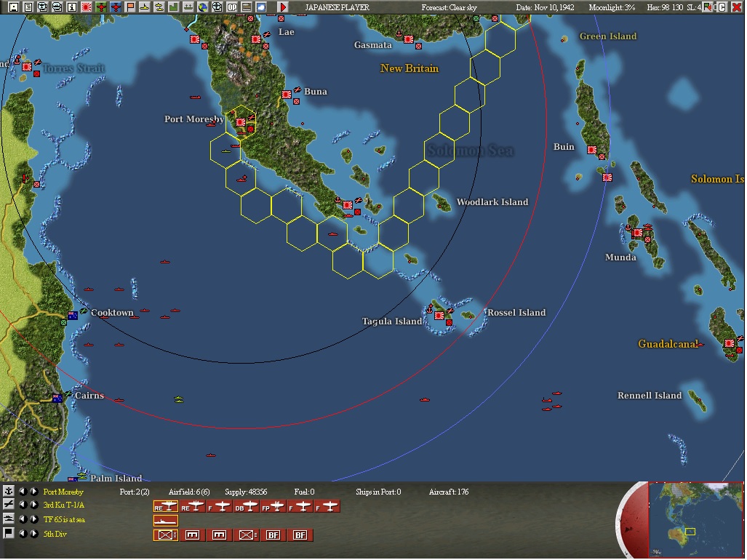The height and width of the screenshot is (560, 747).
Task: Click the minimap in bottom right corner
Action: tap(695, 520)
